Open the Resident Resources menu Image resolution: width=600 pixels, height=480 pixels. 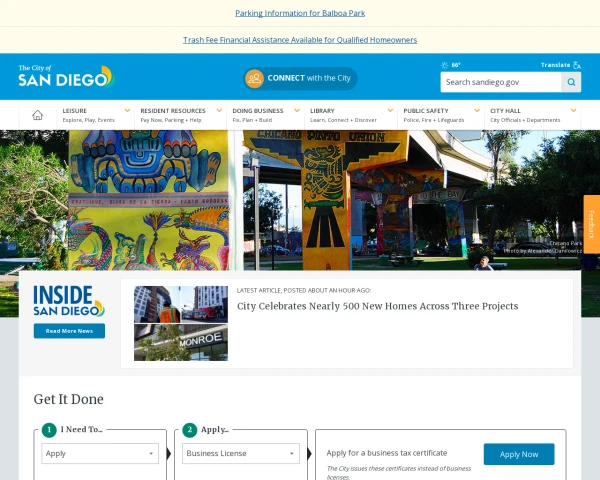[x=181, y=115]
